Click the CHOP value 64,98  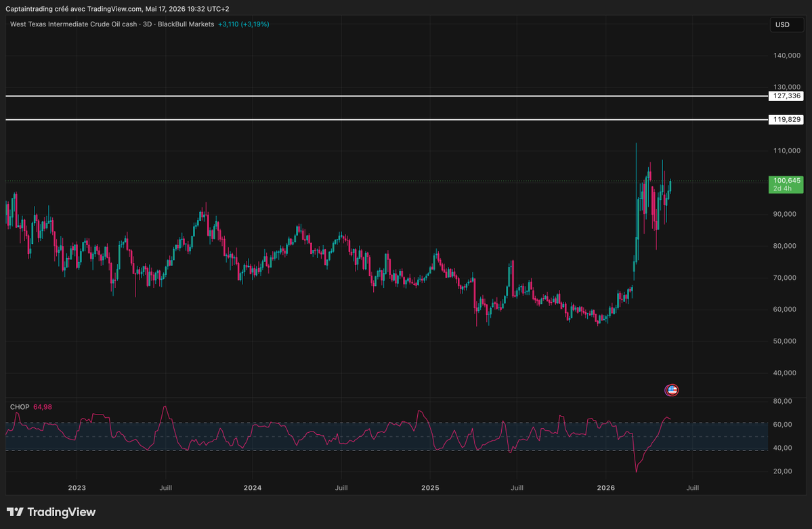click(43, 406)
